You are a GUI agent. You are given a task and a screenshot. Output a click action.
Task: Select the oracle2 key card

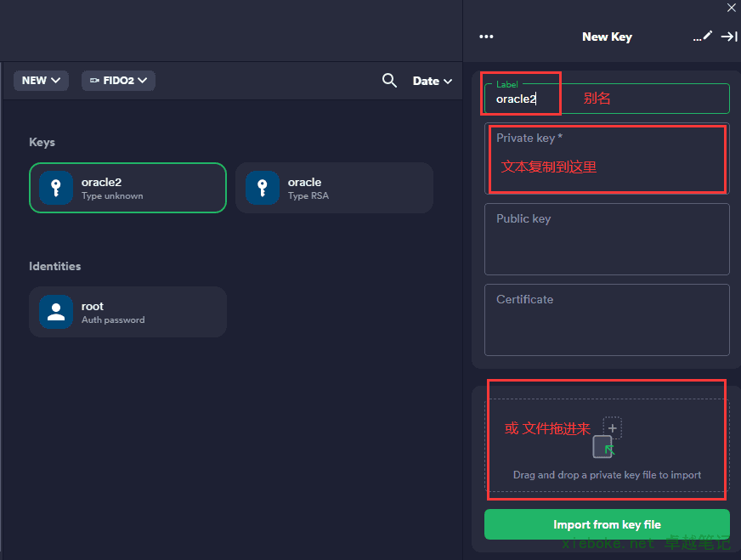point(127,188)
